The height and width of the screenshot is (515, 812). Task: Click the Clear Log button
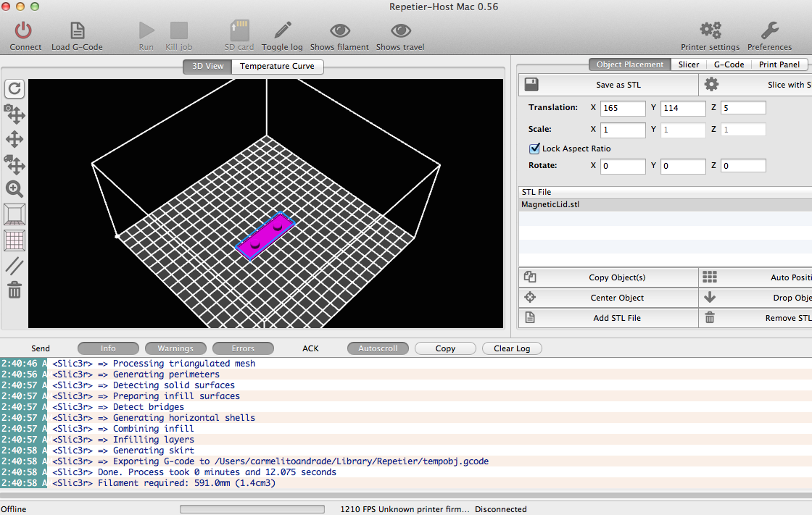(512, 348)
